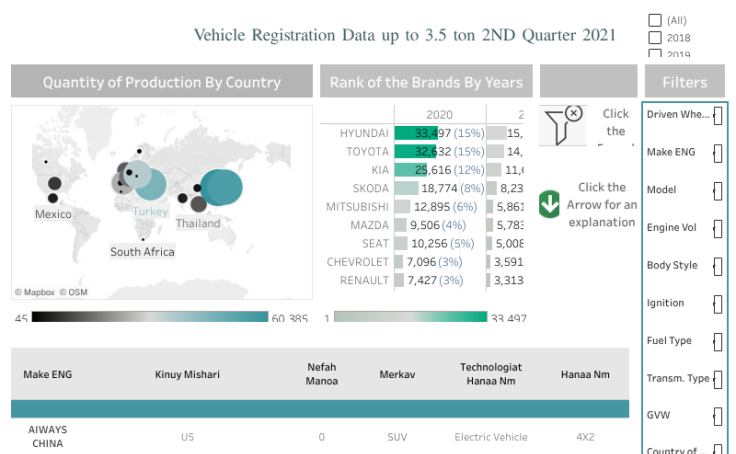Check the (All) year checkbox
Screen dimensions: 736x454
655,19
